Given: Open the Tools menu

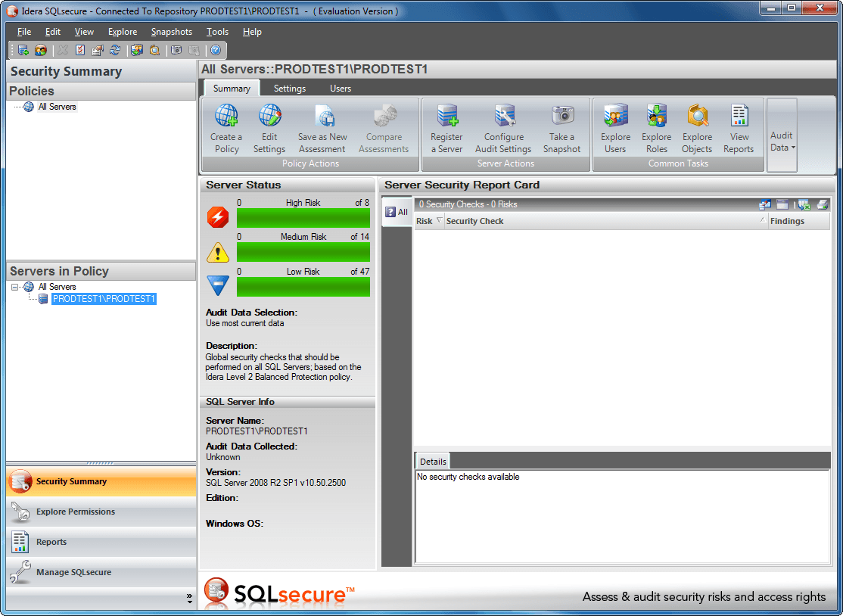Looking at the screenshot, I should click(x=217, y=32).
